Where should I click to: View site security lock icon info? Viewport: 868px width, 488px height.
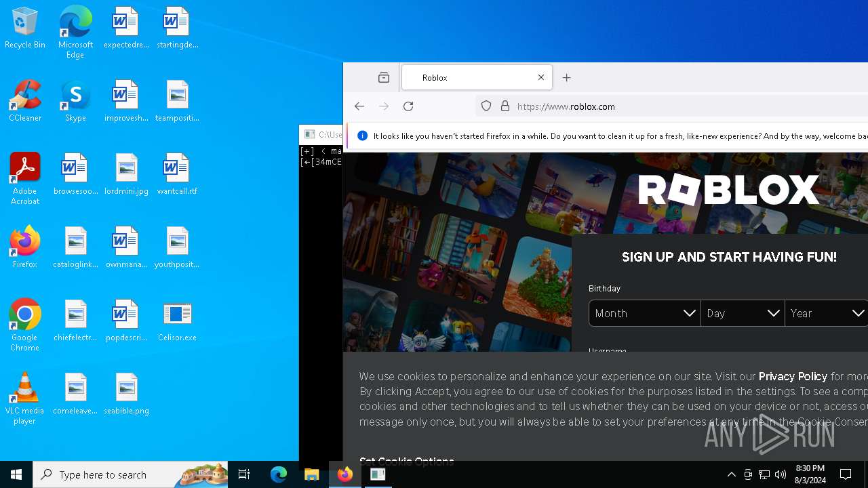pyautogui.click(x=505, y=106)
